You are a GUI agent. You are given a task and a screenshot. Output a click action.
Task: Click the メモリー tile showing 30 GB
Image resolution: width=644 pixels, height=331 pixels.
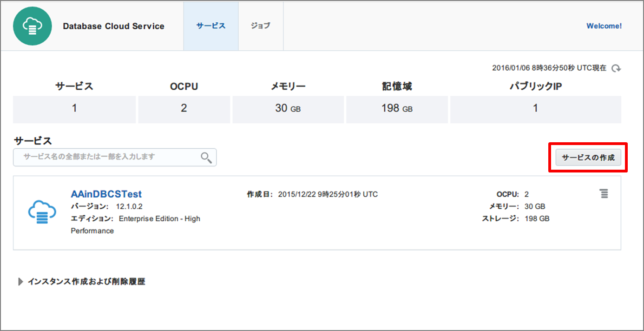(x=288, y=109)
